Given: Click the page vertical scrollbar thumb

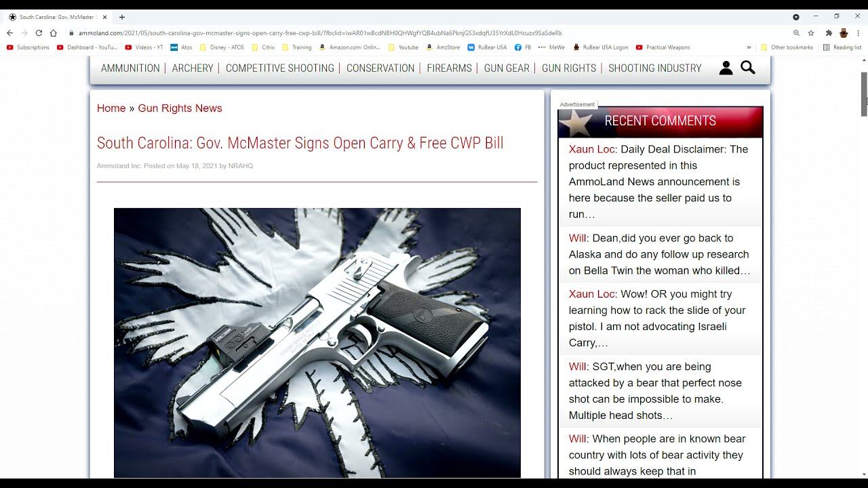Looking at the screenshot, I should click(x=864, y=94).
